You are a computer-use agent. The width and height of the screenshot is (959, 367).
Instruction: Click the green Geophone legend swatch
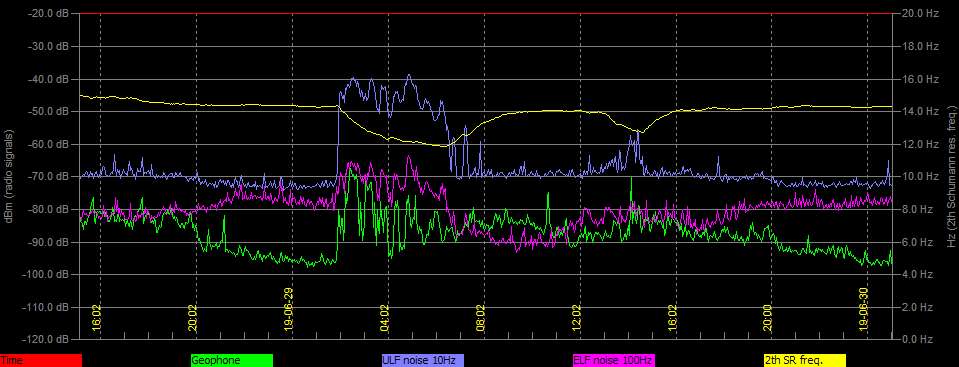232,360
